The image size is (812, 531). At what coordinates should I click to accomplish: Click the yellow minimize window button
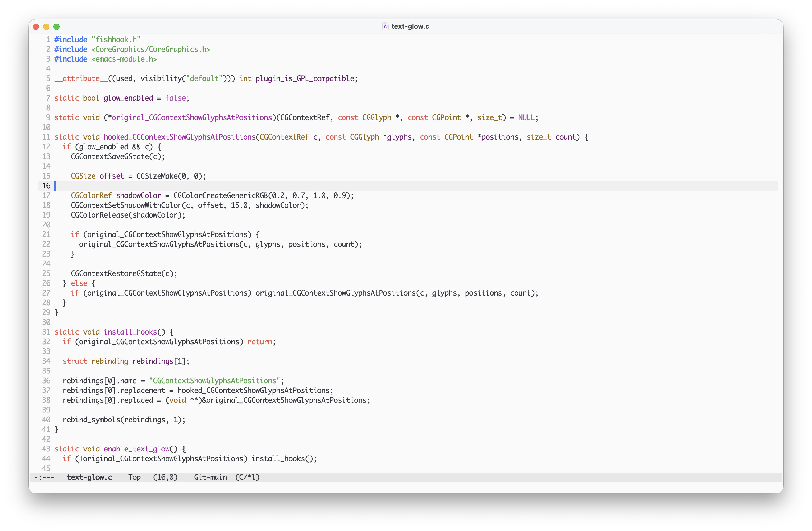click(46, 27)
